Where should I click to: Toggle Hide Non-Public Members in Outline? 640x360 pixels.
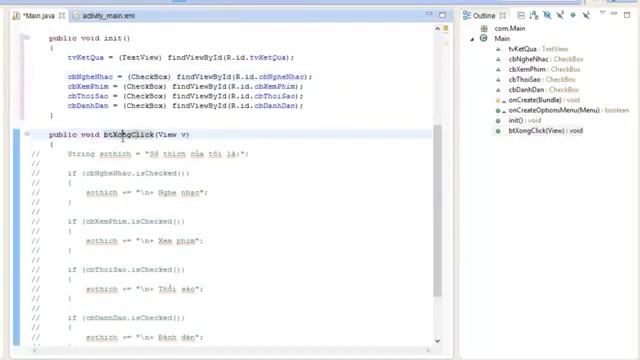tap(573, 15)
